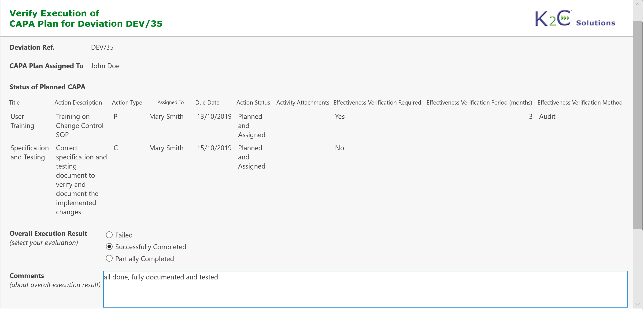Screen dimensions: 644x316
Task: Click the No verification required value
Action: [340, 148]
